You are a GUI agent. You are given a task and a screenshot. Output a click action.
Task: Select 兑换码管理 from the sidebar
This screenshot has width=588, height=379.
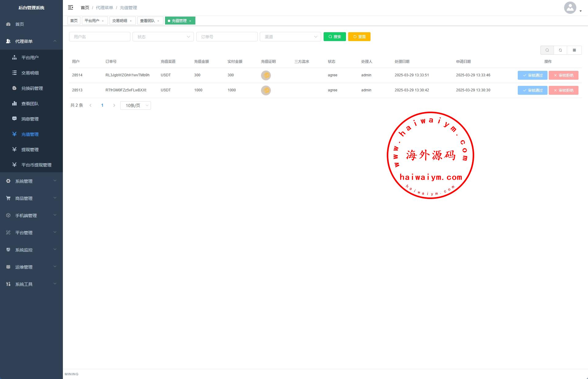(x=32, y=88)
